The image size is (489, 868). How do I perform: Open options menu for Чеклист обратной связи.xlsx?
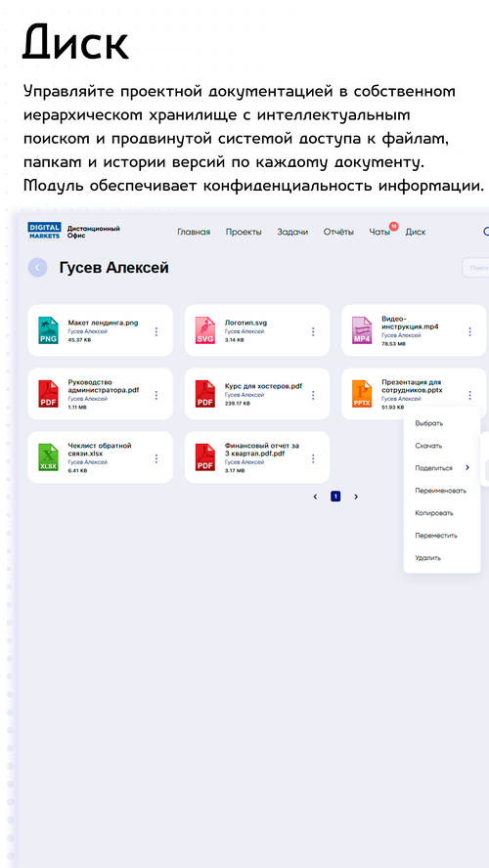156,458
